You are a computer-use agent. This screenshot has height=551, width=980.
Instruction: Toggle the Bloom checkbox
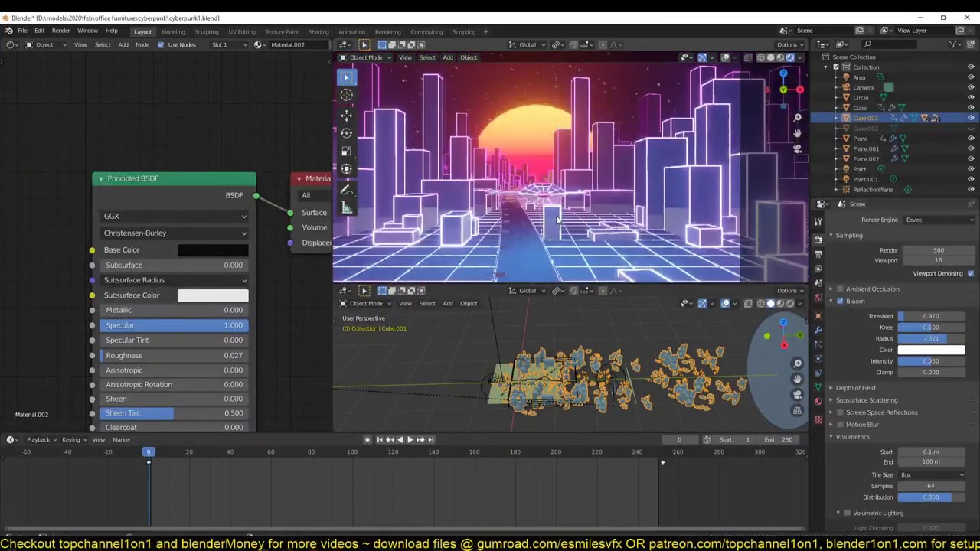point(840,301)
